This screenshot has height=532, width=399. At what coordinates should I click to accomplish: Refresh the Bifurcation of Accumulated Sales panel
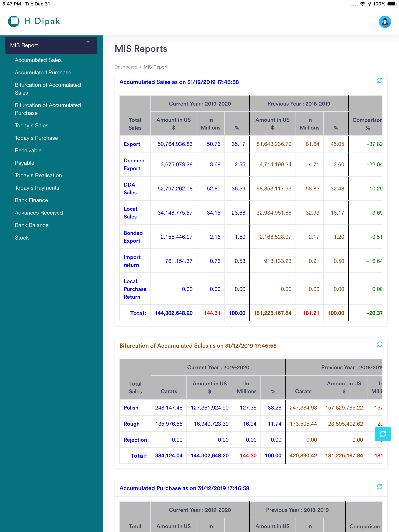tap(380, 344)
